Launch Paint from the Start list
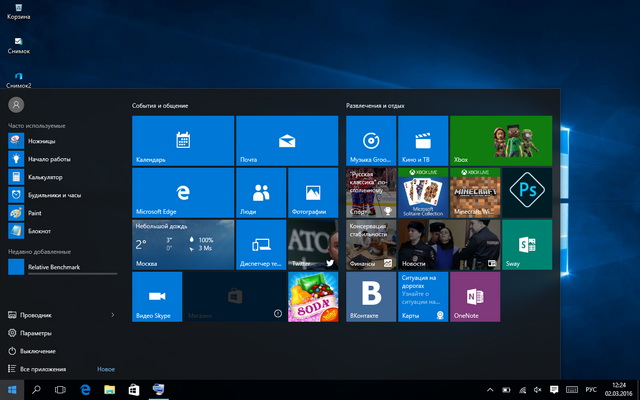 point(62,213)
